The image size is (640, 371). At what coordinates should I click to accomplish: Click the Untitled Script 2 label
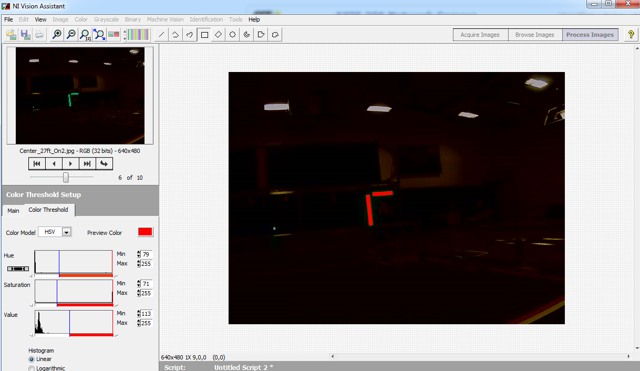pyautogui.click(x=243, y=367)
